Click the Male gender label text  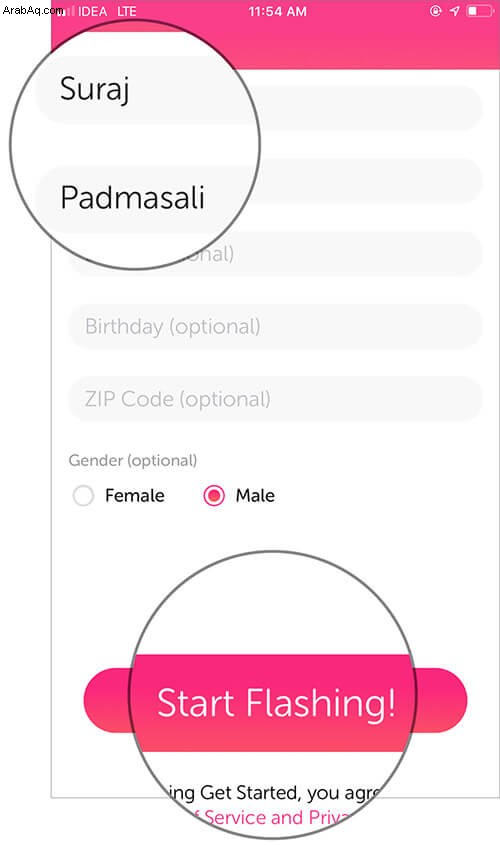coord(255,495)
